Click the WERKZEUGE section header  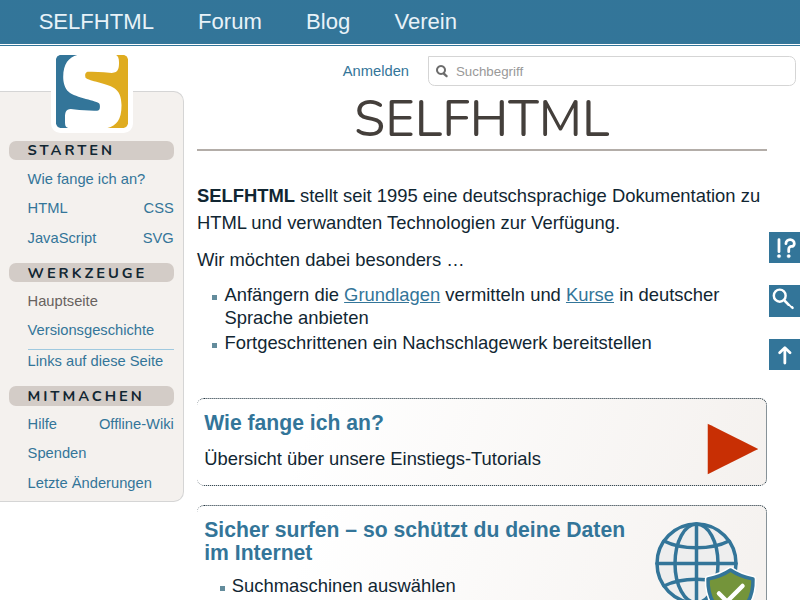coord(91,273)
